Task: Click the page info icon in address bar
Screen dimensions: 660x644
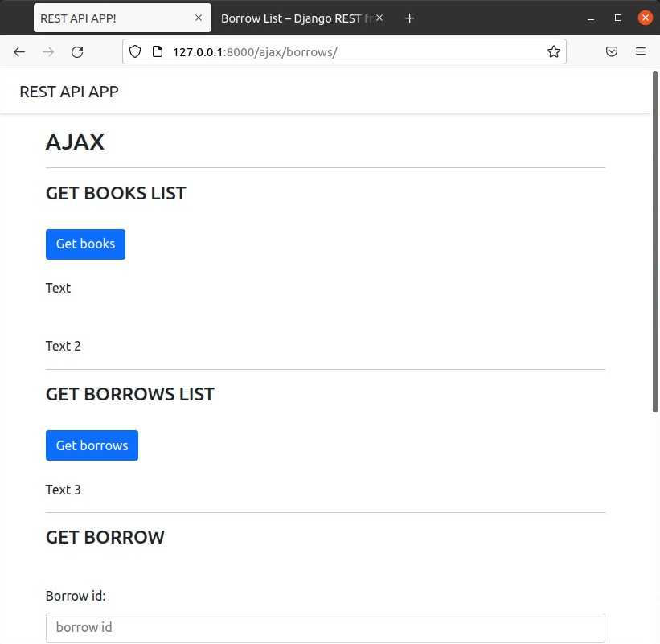Action: [x=157, y=51]
